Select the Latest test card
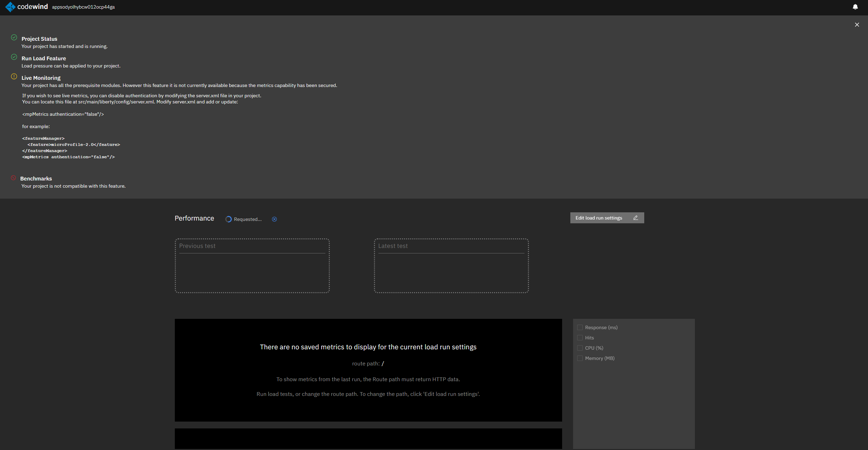868x450 pixels. 451,266
